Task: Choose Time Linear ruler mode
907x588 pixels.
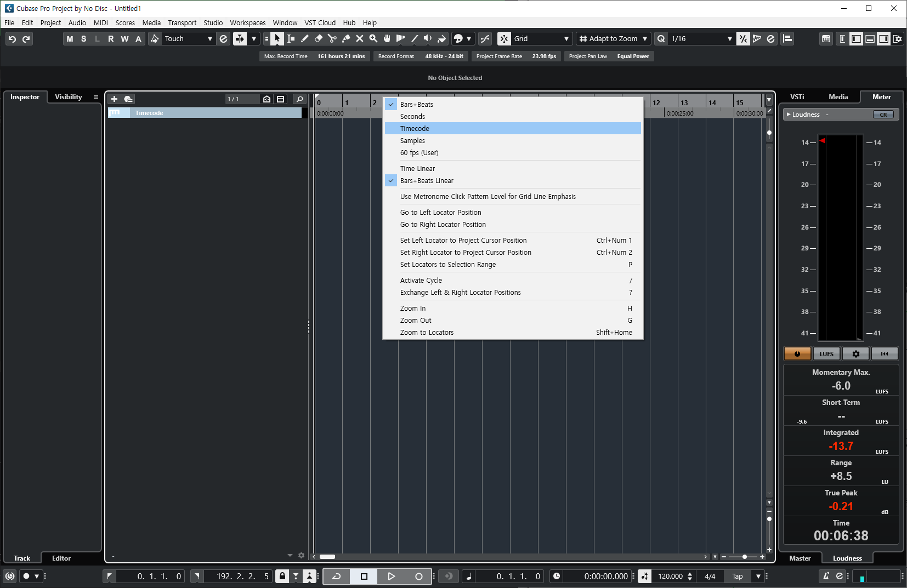Action: tap(513, 169)
